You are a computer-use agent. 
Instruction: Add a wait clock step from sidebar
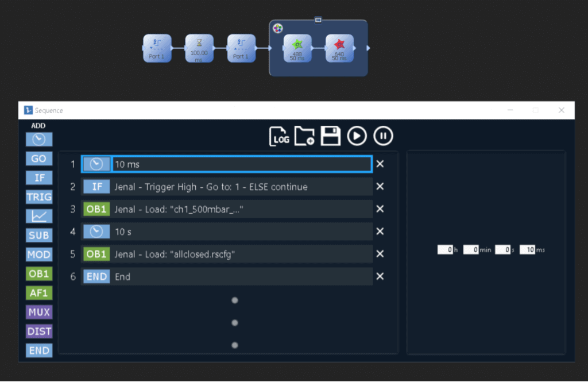point(39,140)
